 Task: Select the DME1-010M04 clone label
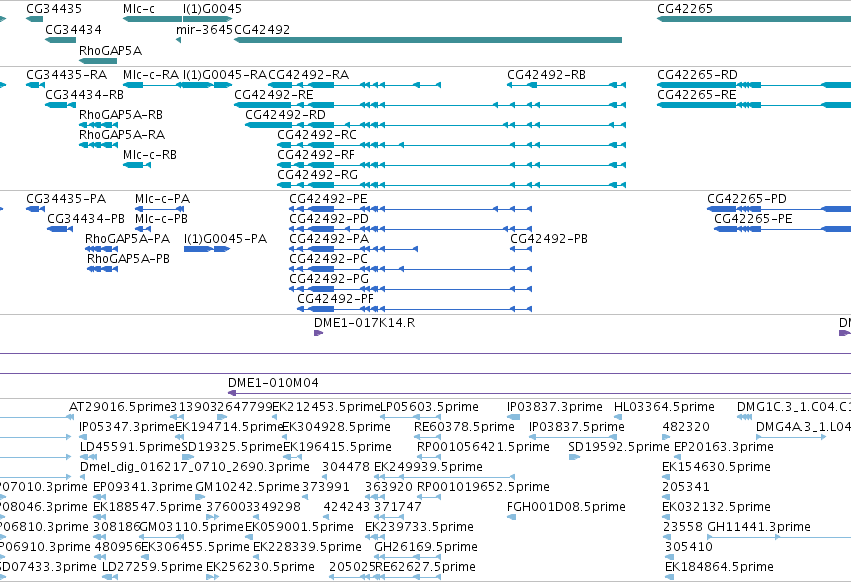[273, 383]
